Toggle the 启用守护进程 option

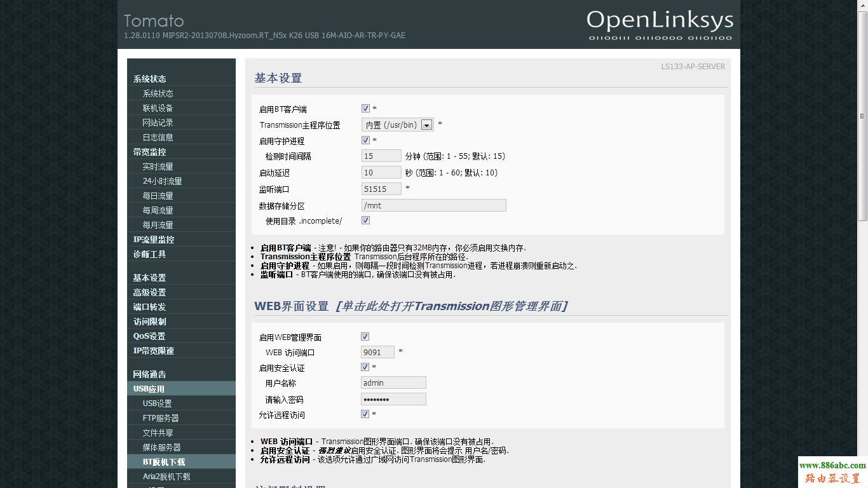[365, 140]
